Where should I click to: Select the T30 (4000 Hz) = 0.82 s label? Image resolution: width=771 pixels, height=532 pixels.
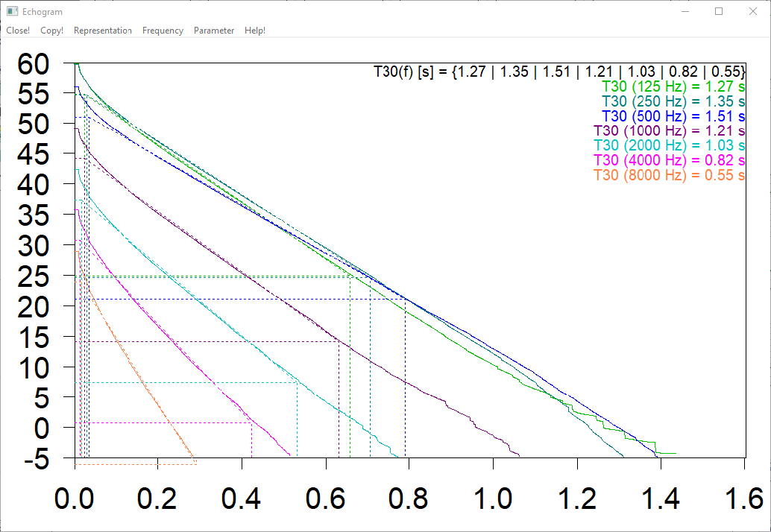pos(669,161)
